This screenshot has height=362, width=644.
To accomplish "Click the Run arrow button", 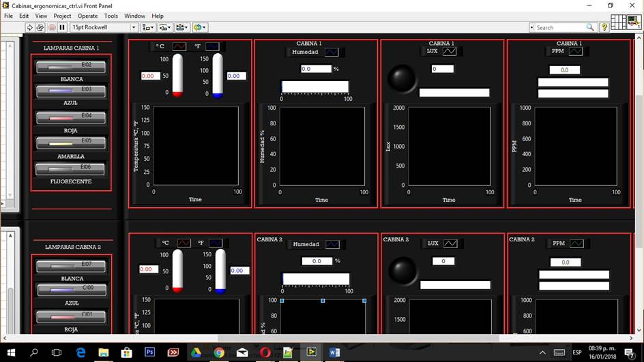I will click(29, 27).
